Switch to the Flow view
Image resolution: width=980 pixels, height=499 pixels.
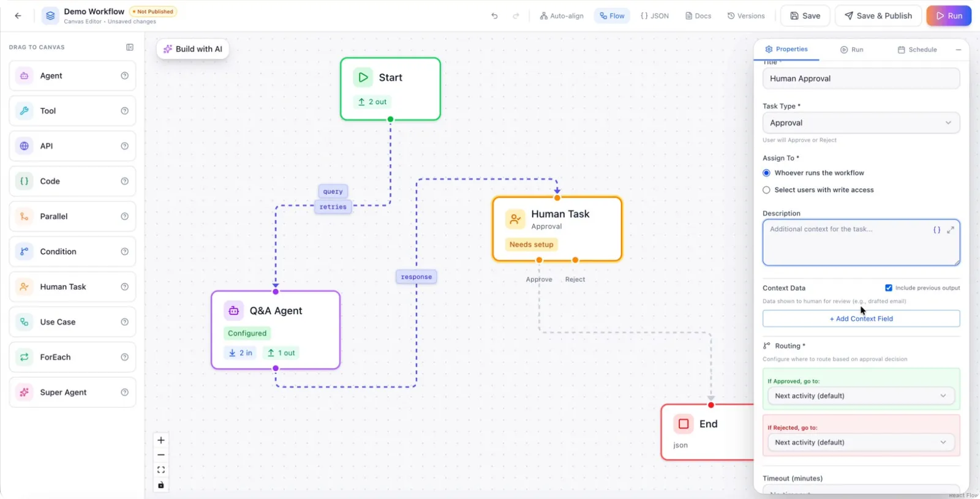(612, 16)
